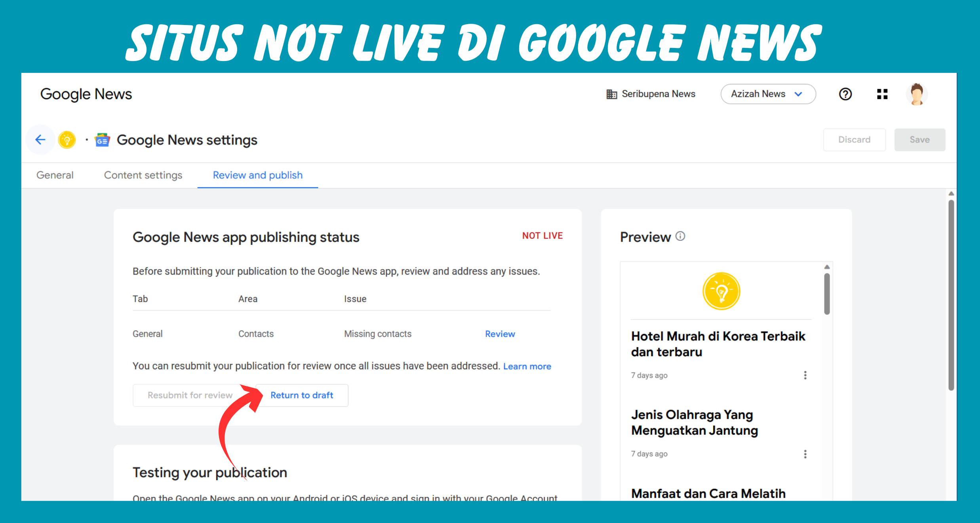The height and width of the screenshot is (523, 980).
Task: Click the Save button
Action: click(x=919, y=139)
